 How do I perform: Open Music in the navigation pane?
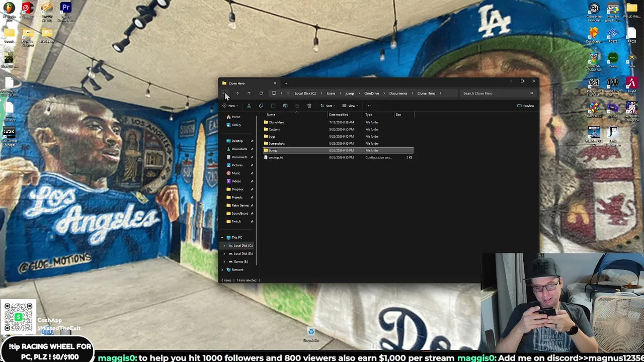(235, 173)
